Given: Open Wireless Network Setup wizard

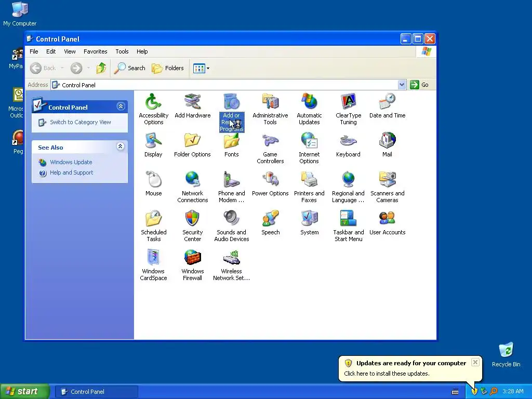Looking at the screenshot, I should click(x=231, y=265).
